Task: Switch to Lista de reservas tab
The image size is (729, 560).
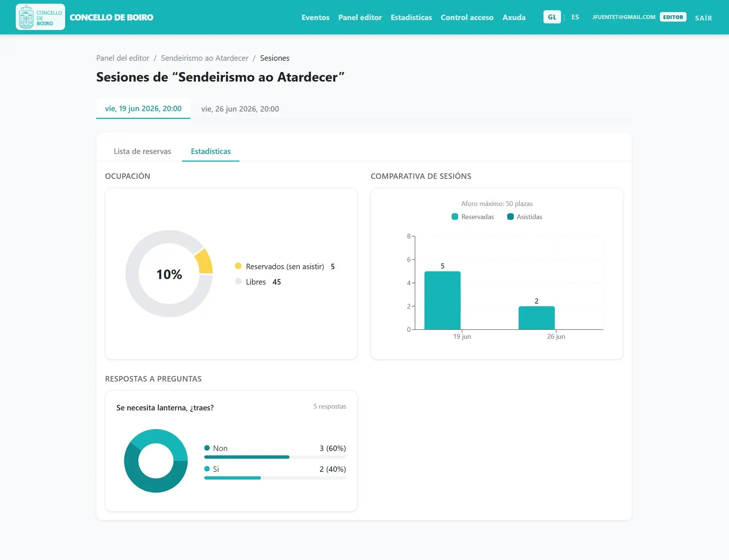Action: (142, 151)
